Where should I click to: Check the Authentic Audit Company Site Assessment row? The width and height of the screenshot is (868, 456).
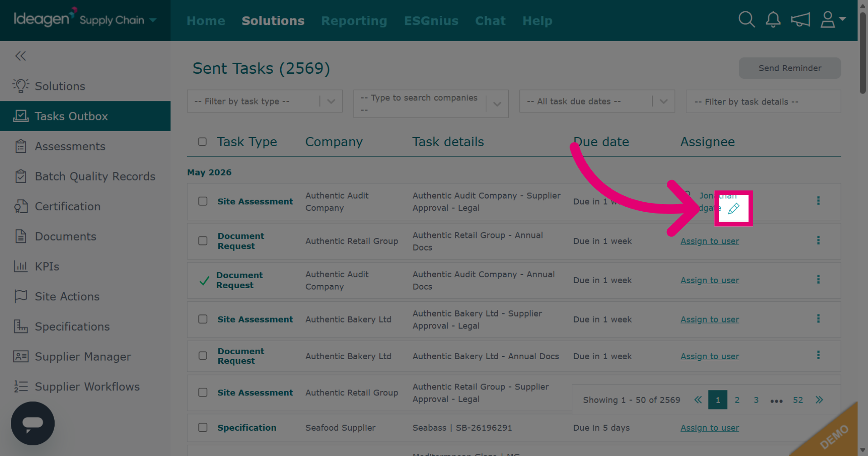tap(203, 201)
